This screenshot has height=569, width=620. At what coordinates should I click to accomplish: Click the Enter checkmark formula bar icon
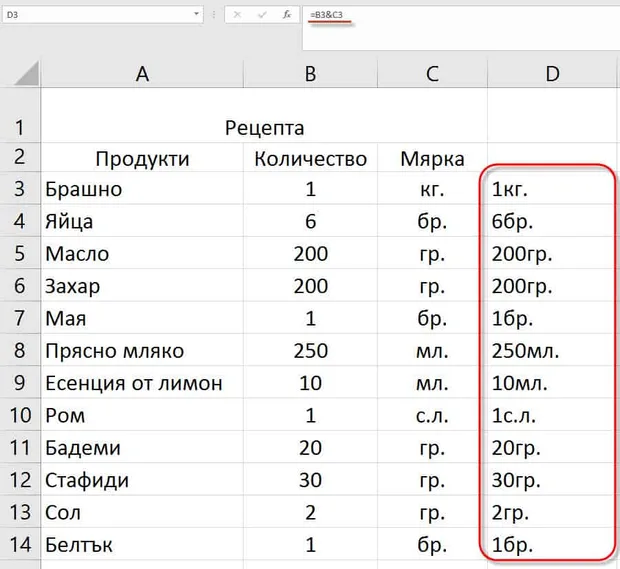pyautogui.click(x=262, y=15)
